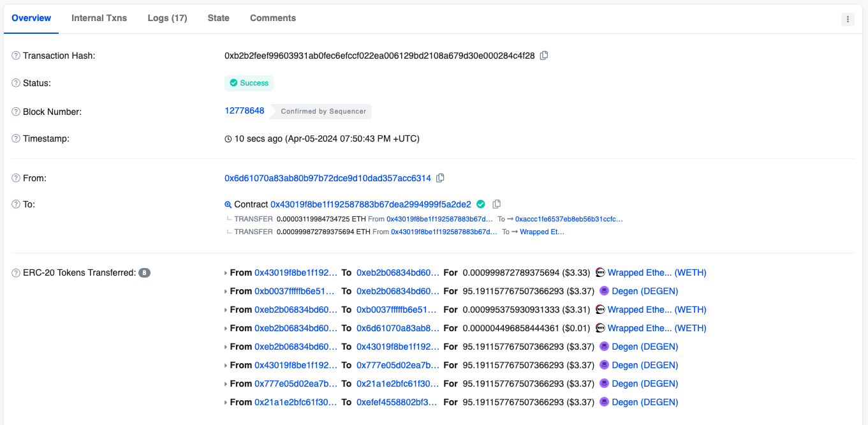The height and width of the screenshot is (425, 868).
Task: Click Degen icon on row sent to 0x21a1e2bfc61f30…
Action: [605, 384]
